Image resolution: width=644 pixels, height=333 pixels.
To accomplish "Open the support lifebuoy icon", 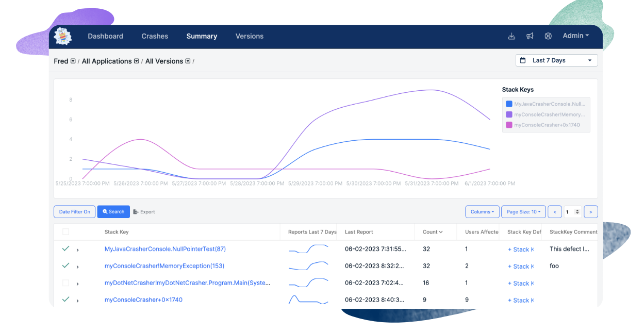I will click(x=548, y=36).
